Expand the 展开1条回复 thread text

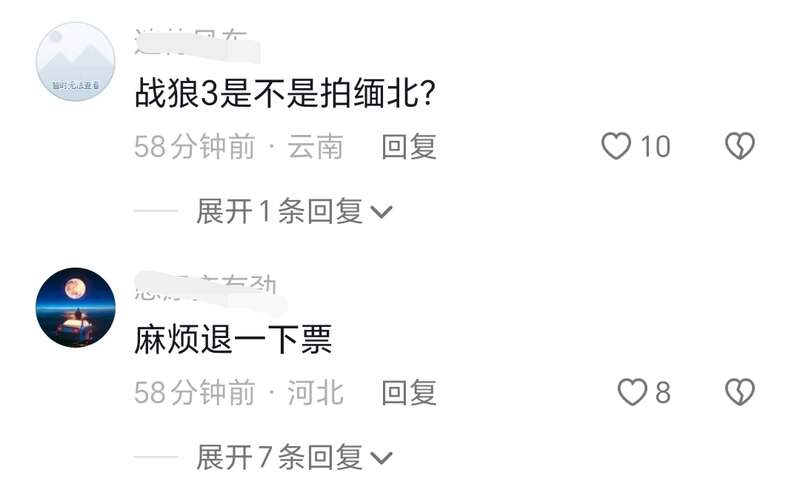280,211
